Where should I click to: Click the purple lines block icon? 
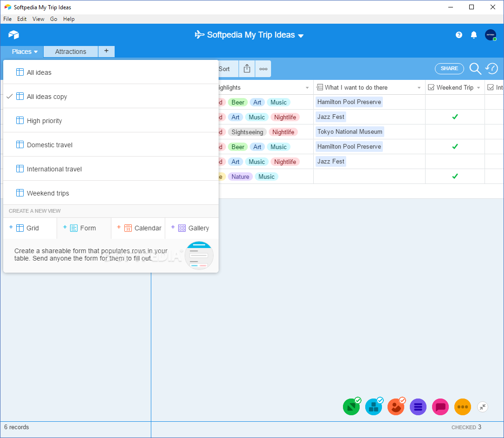[418, 407]
